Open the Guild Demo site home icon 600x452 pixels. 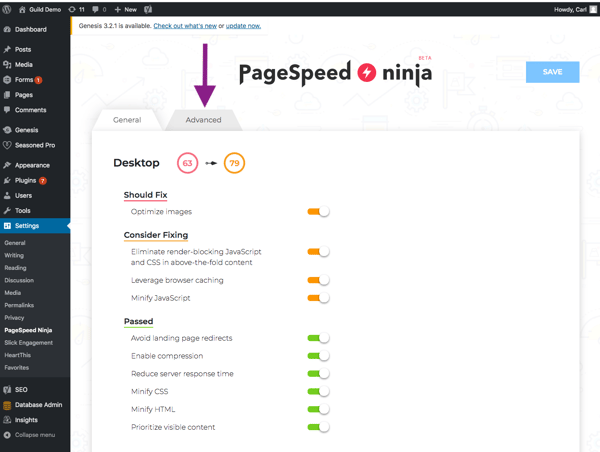pos(22,10)
